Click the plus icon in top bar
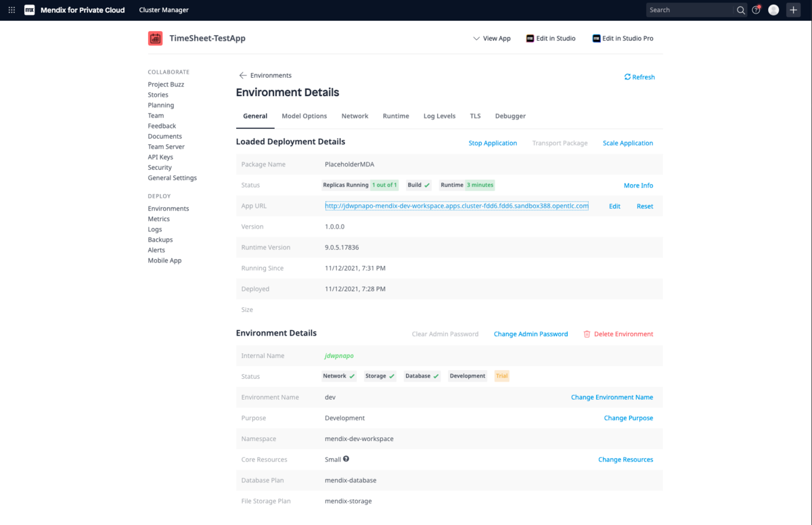 point(793,10)
